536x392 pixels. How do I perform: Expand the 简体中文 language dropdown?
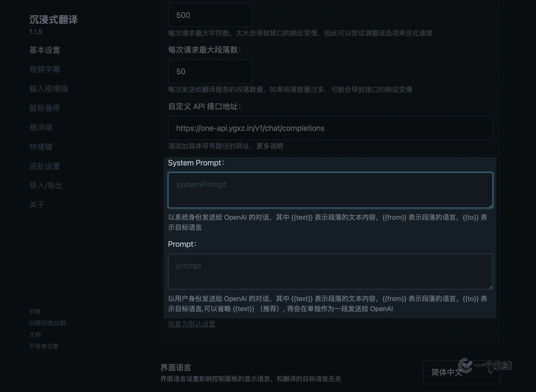(x=461, y=372)
